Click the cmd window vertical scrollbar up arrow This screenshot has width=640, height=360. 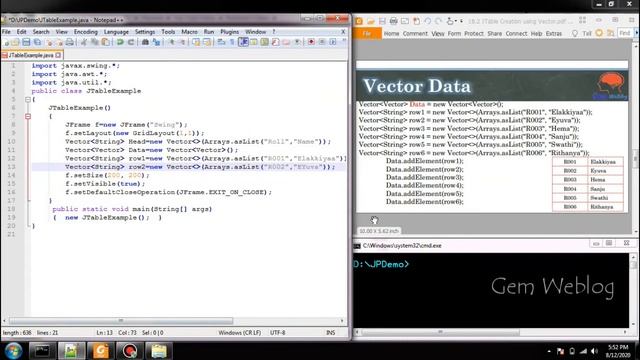(x=633, y=257)
